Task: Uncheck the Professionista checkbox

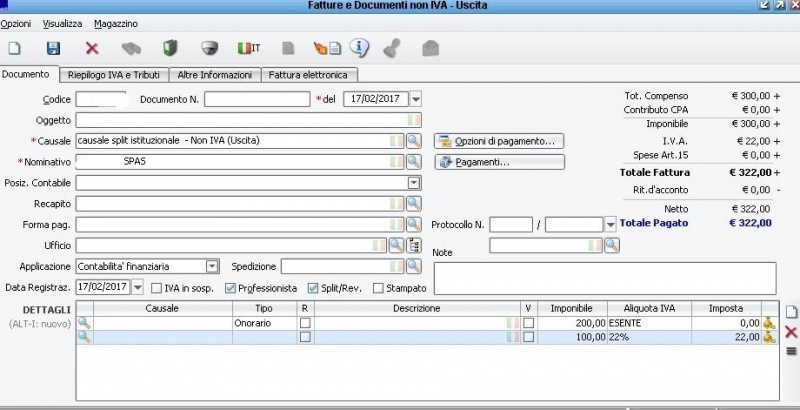Action: [x=230, y=288]
